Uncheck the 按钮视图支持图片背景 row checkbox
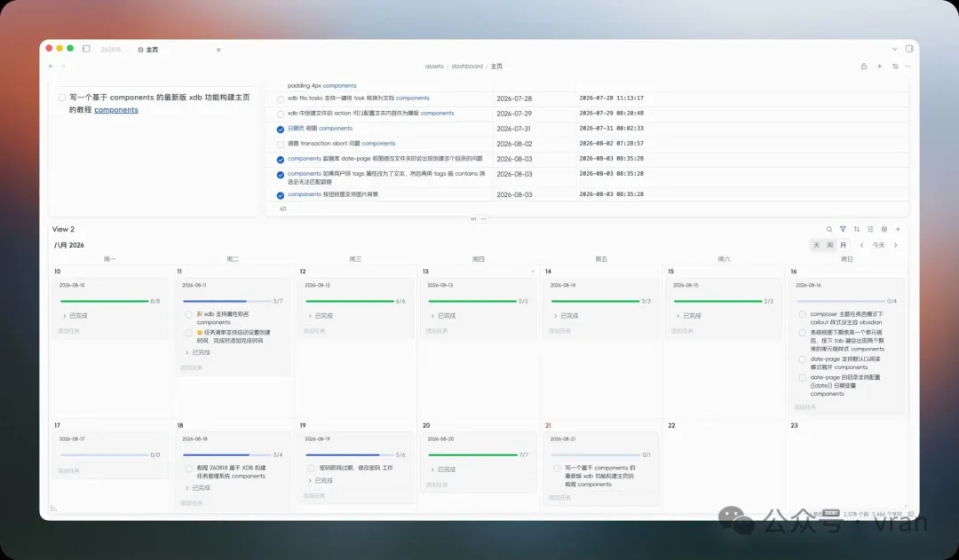959x560 pixels. pos(280,195)
